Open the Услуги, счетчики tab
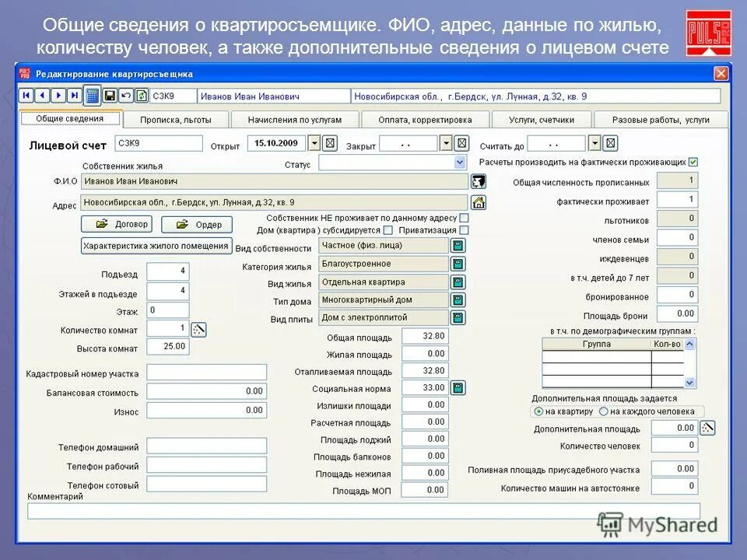This screenshot has width=747, height=560. (x=542, y=120)
